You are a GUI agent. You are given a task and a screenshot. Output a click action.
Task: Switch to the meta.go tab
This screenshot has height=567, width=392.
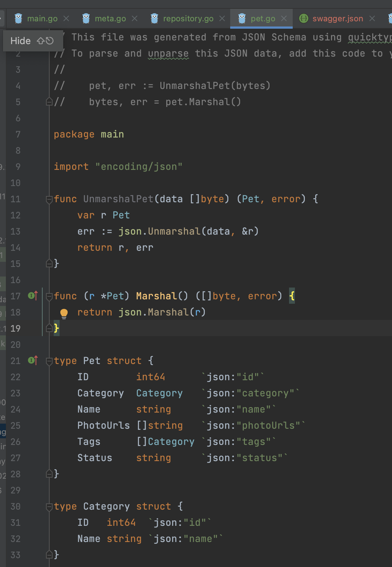pos(110,18)
